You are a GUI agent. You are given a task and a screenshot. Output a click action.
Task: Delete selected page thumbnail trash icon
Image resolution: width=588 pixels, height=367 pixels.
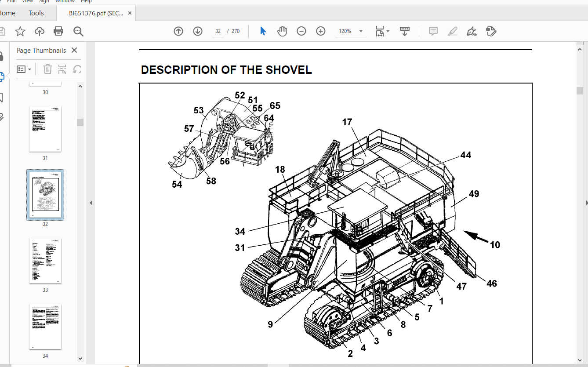(x=47, y=69)
